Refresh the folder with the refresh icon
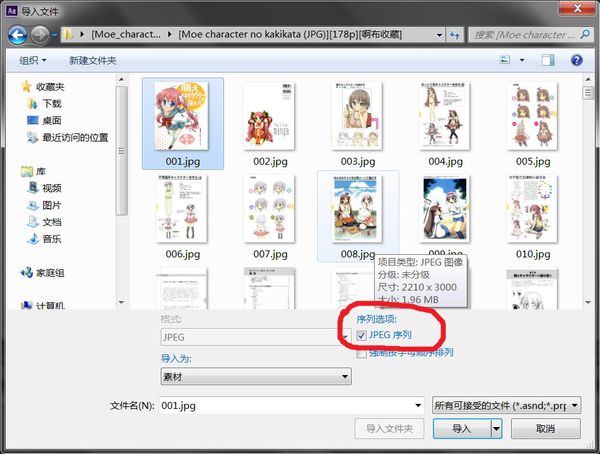600x454 pixels. tap(455, 35)
